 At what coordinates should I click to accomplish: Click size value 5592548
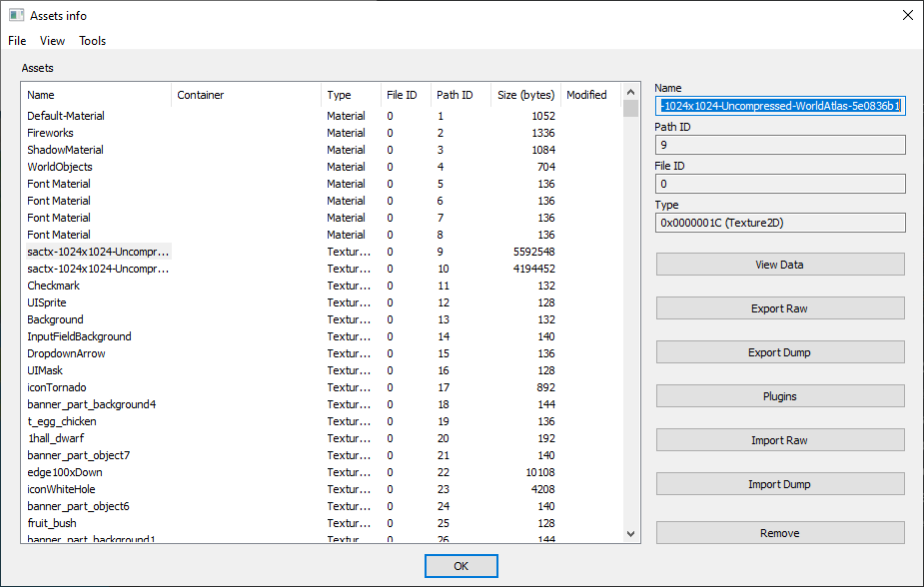click(533, 252)
